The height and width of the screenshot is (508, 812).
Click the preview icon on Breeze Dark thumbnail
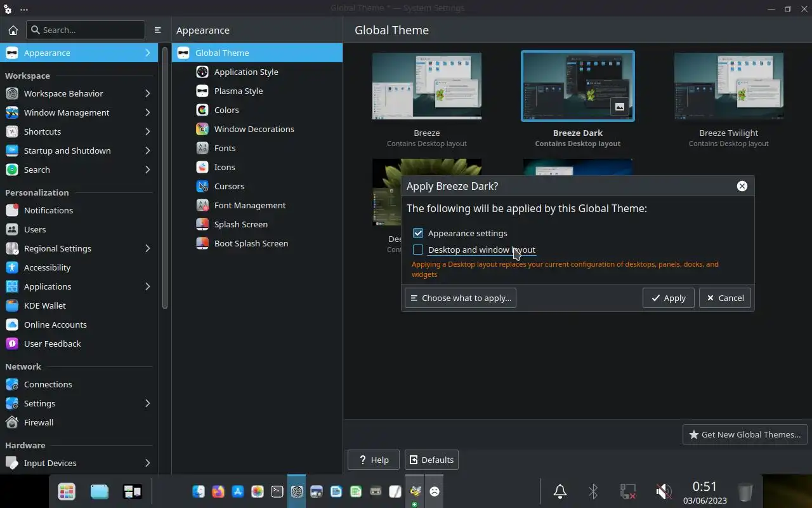point(620,107)
